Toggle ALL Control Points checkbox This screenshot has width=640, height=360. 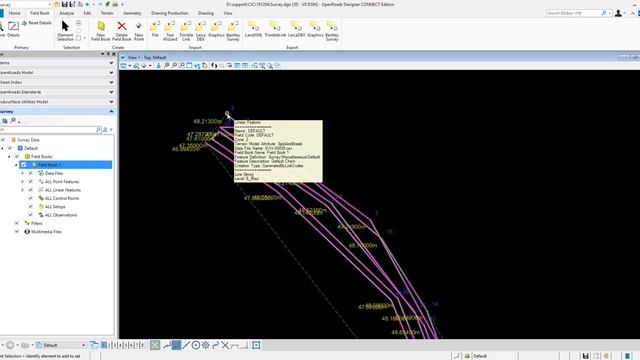coord(31,198)
